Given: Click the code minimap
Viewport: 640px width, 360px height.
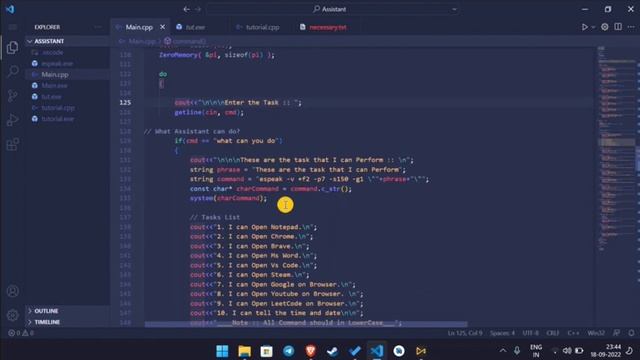Looking at the screenshot, I should tap(616, 147).
